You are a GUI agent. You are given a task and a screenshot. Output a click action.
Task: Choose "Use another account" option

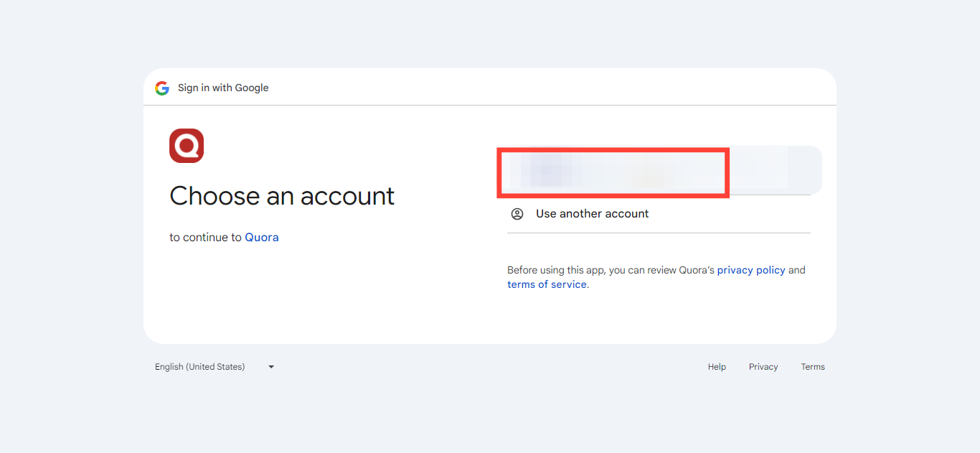(x=592, y=214)
